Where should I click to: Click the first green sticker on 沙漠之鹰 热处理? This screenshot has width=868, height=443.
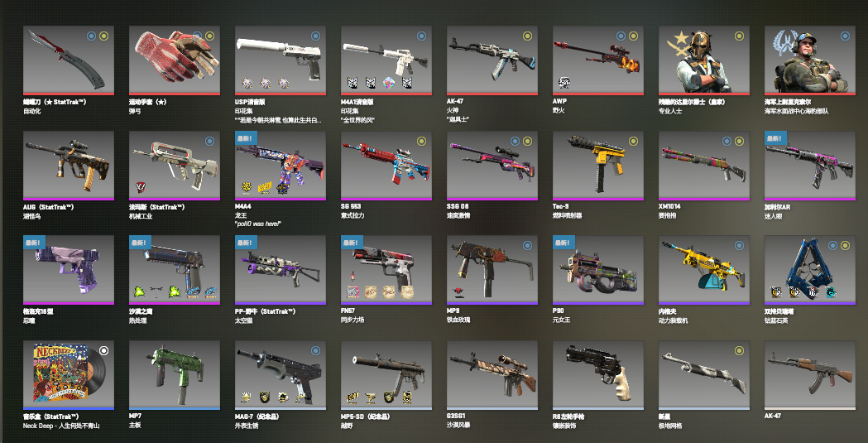click(140, 291)
